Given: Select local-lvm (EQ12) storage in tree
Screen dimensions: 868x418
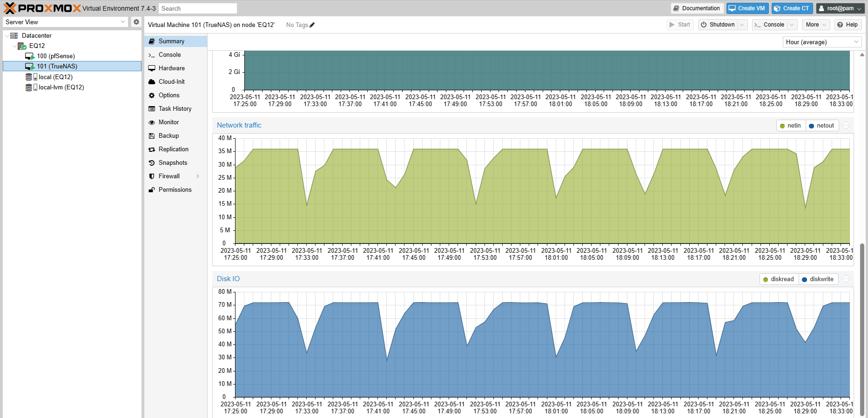Looking at the screenshot, I should tap(72, 87).
